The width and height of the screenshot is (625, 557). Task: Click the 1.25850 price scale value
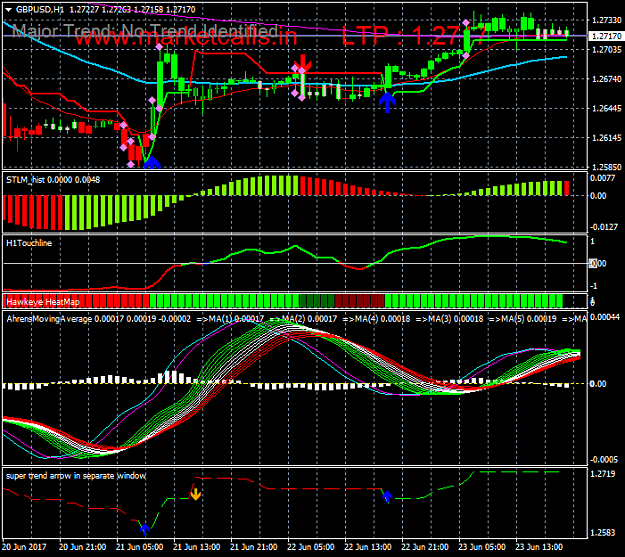coord(607,167)
